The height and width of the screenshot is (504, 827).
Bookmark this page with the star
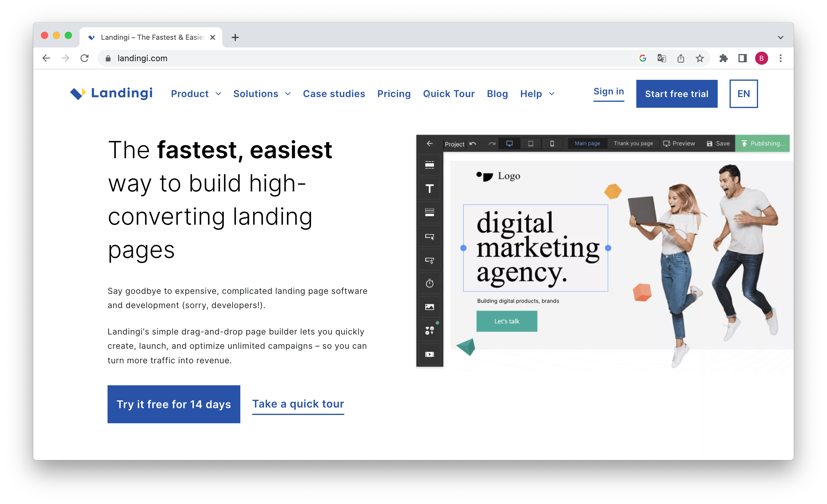click(x=700, y=58)
